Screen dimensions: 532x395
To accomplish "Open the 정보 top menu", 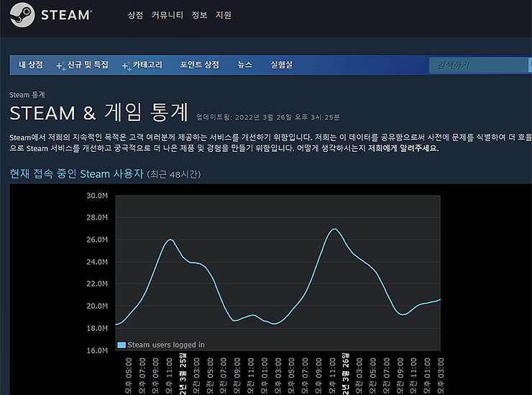I will tap(199, 15).
